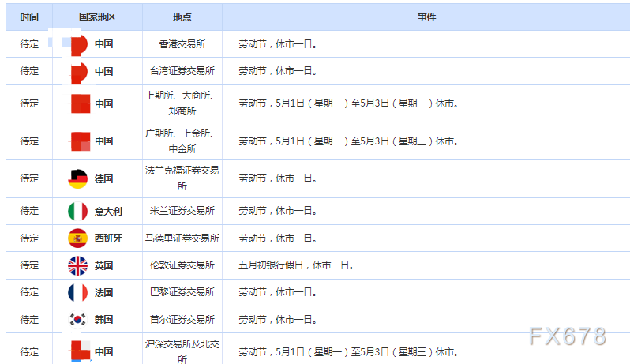Viewport: 630px width, 364px height.
Task: Click 待定 in the 西班牙 row
Action: point(29,238)
